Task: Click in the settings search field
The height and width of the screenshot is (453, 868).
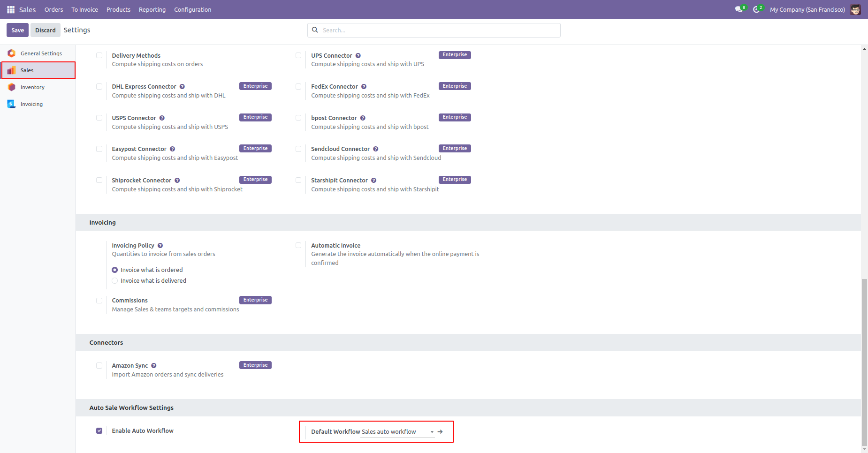Action: pos(434,30)
